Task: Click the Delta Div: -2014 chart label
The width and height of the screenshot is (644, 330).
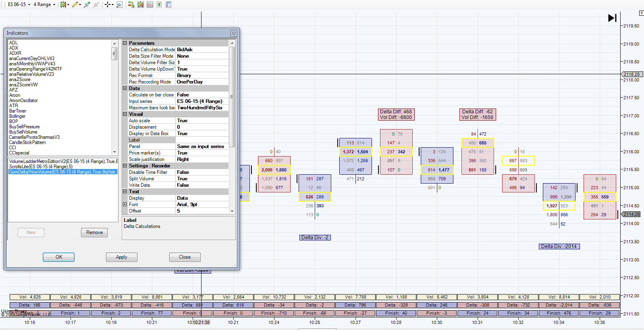Action: tap(559, 246)
